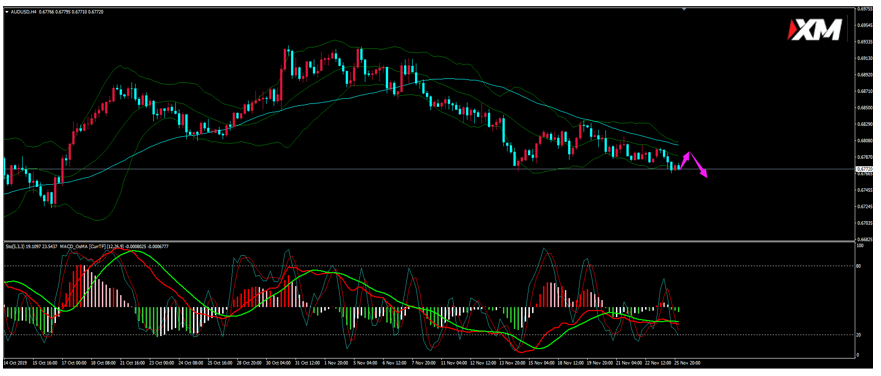Click the 20 level on indicator scale
Image resolution: width=881 pixels, height=376 pixels.
859,334
